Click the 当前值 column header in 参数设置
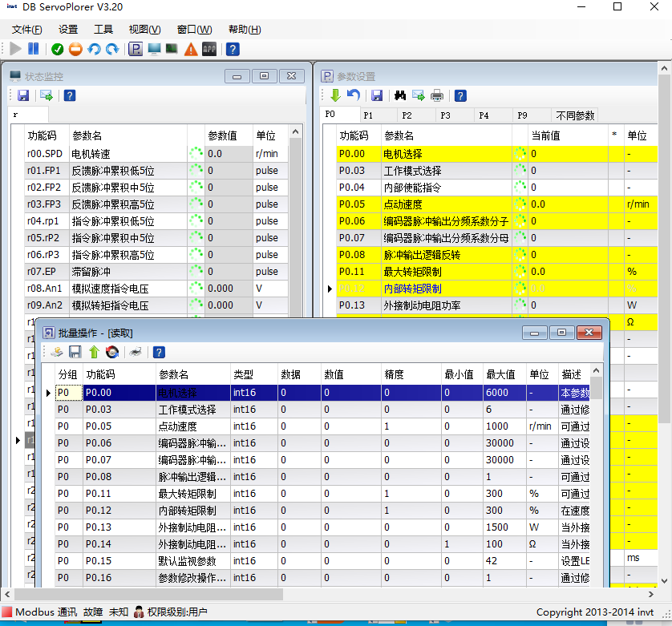The height and width of the screenshot is (626, 672). (x=568, y=135)
